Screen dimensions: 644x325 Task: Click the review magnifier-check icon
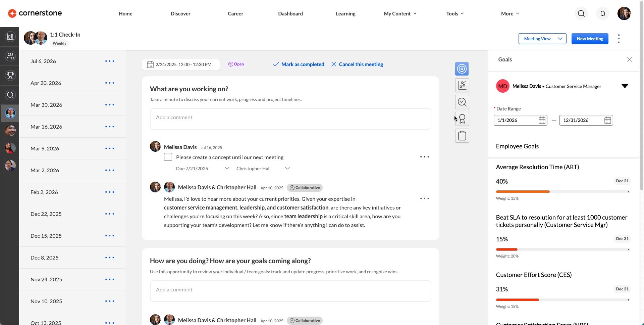coord(462,102)
